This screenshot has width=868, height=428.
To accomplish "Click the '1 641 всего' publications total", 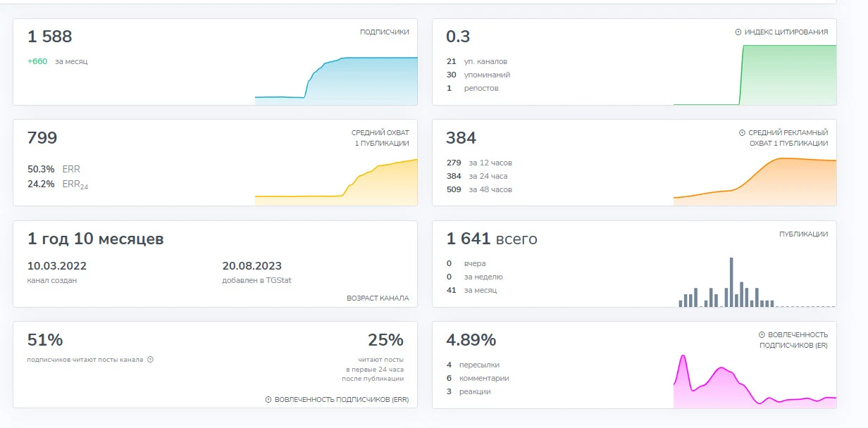I will 492,239.
